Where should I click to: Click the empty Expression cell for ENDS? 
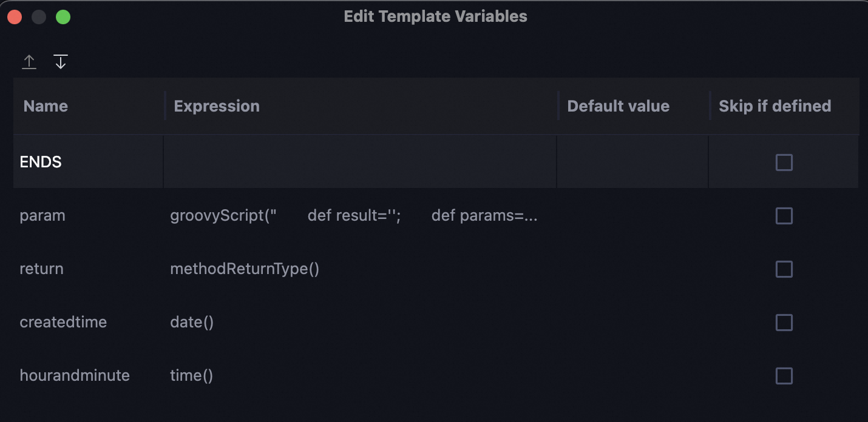[x=359, y=162]
